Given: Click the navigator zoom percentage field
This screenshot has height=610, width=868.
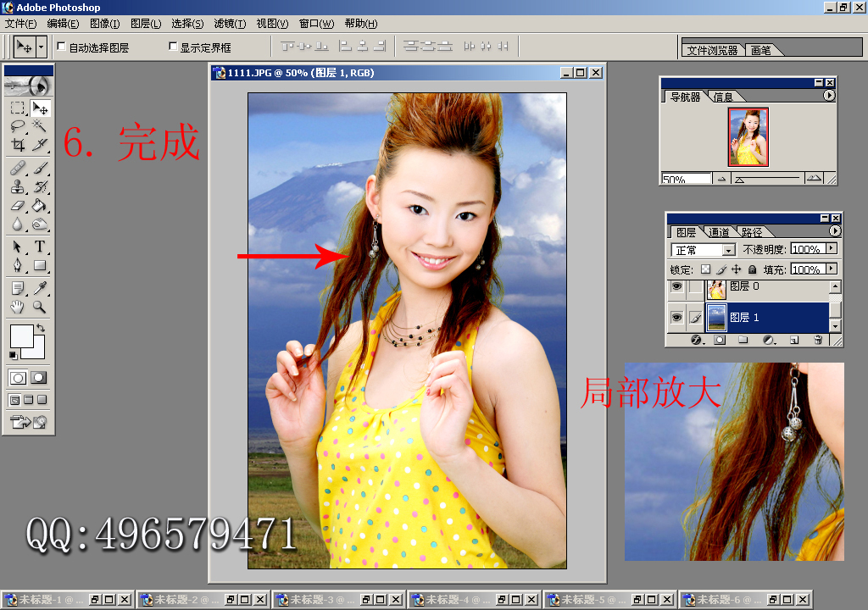Looking at the screenshot, I should pos(687,180).
